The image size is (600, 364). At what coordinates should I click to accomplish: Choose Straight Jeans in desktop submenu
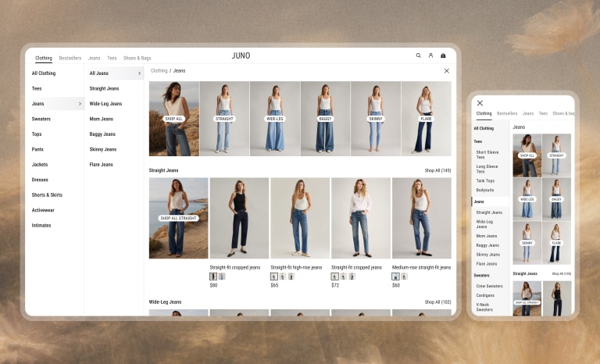pos(104,88)
